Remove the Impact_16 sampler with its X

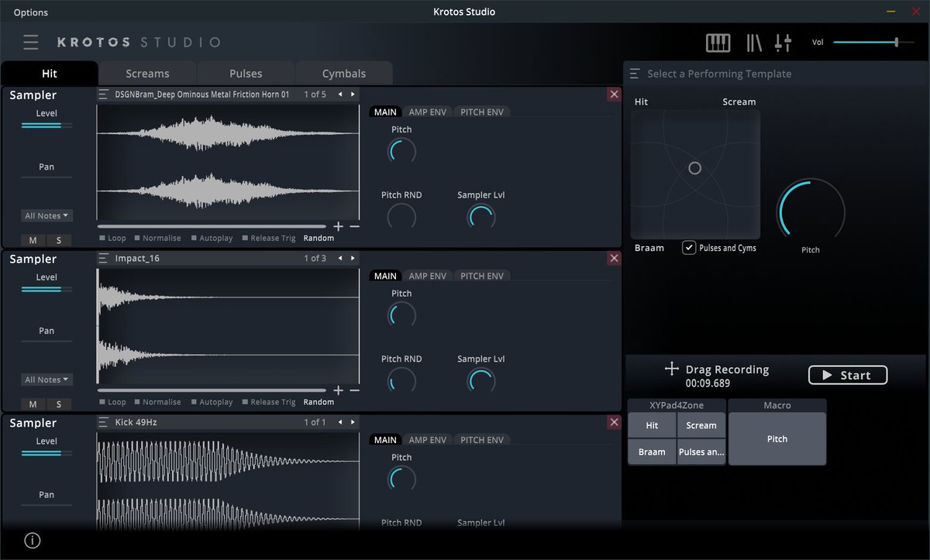(x=614, y=258)
